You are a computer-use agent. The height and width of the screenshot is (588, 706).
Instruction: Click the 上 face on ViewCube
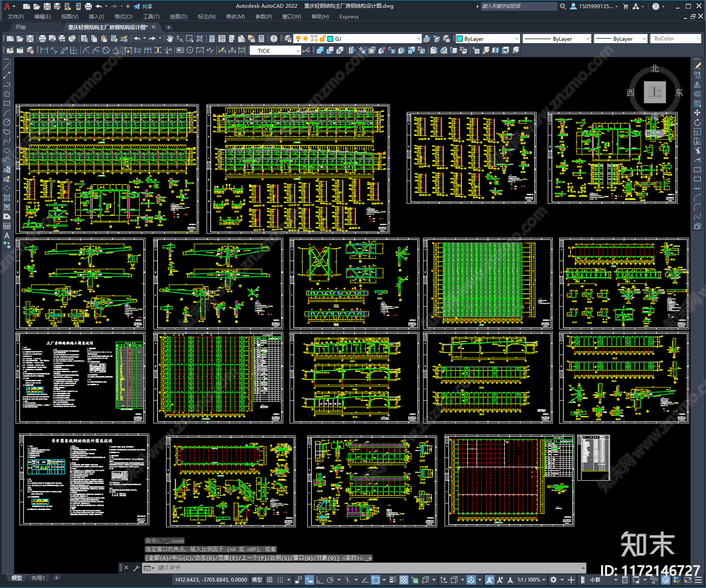coord(655,93)
